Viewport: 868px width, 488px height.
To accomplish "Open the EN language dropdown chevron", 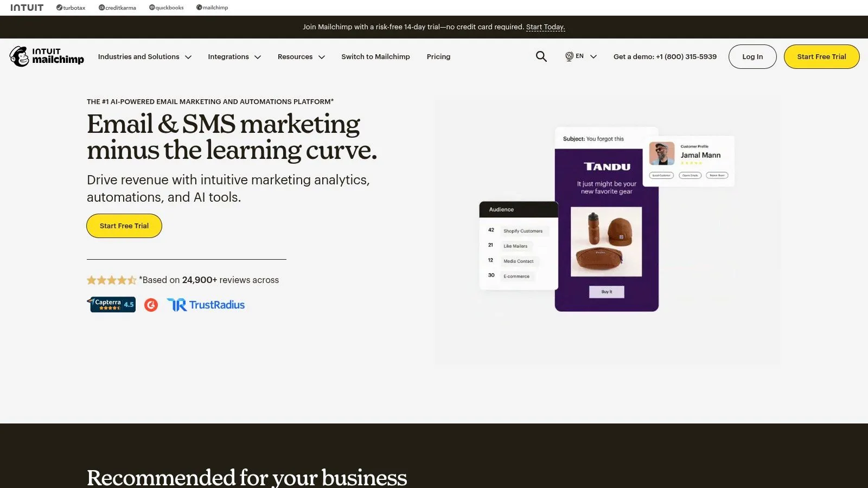I will coord(593,56).
